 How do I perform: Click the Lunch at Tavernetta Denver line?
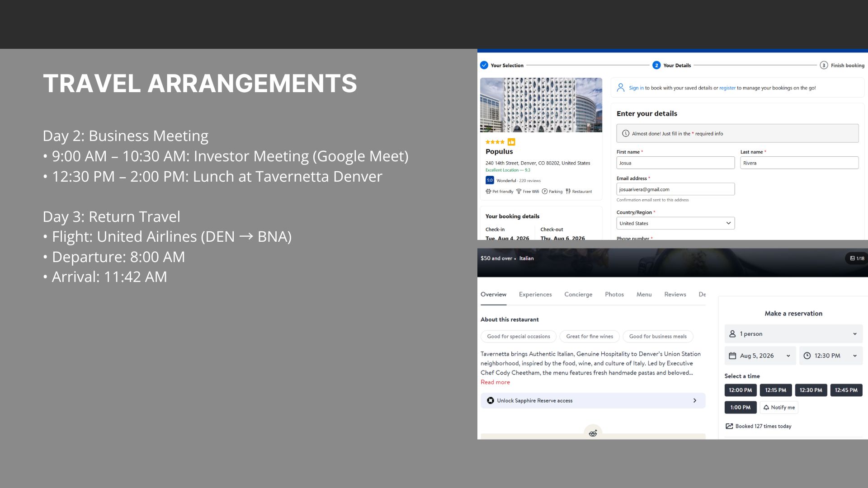point(212,176)
